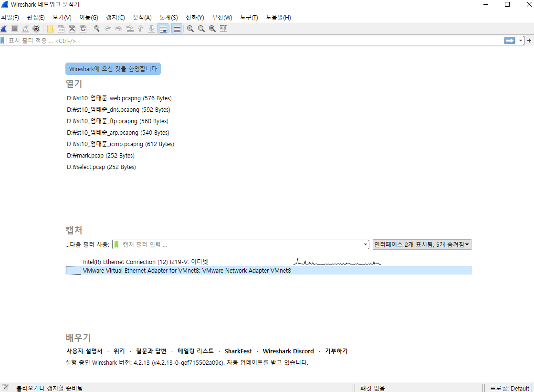Open the 무선(W) menu
The width and height of the screenshot is (534, 392).
pos(222,17)
